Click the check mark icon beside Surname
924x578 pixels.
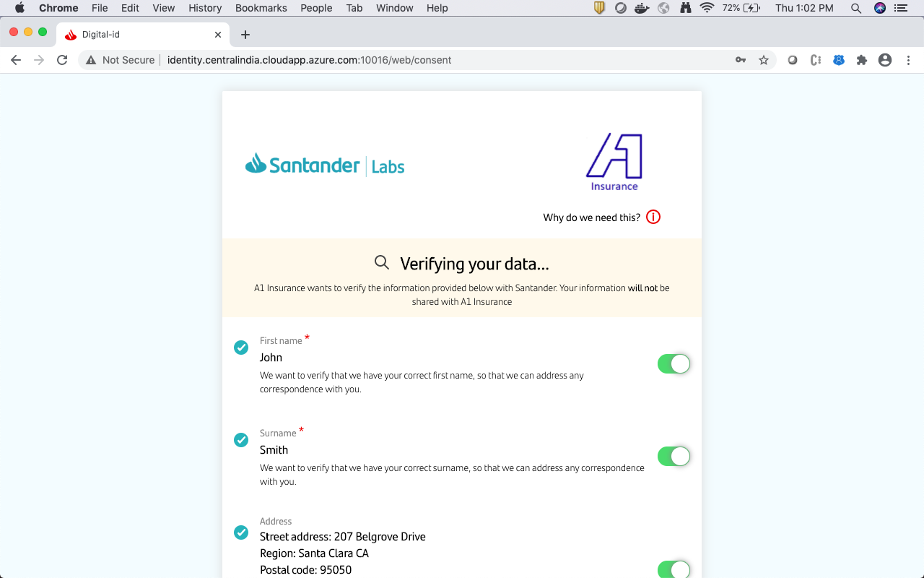[241, 440]
